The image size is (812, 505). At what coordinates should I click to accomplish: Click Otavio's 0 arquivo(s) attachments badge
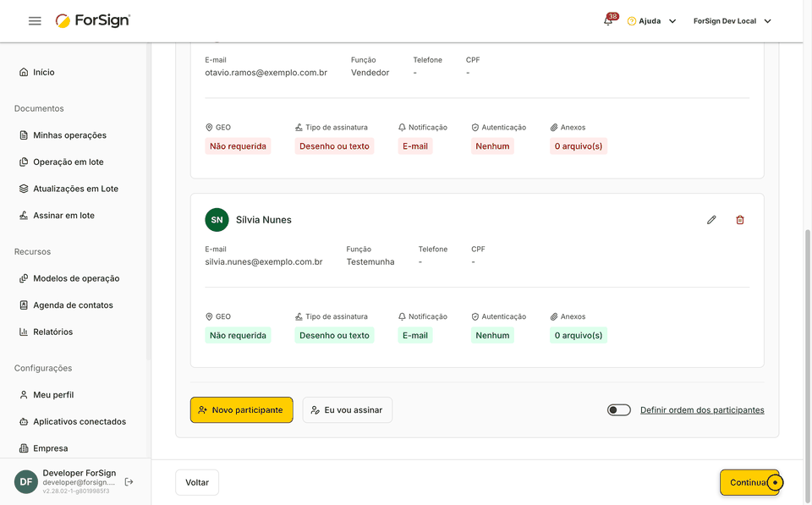[579, 146]
